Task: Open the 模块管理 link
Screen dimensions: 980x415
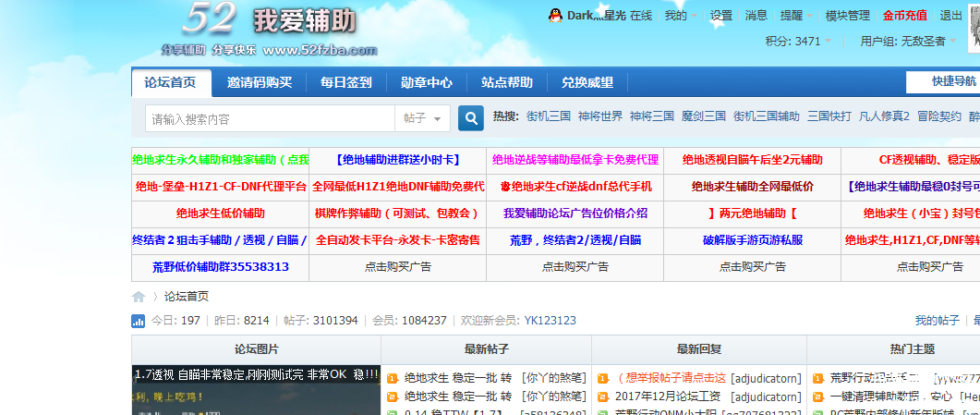Action: click(848, 16)
